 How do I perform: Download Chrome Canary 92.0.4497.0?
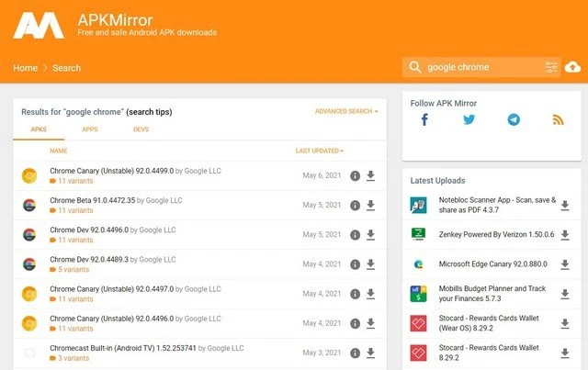370,294
